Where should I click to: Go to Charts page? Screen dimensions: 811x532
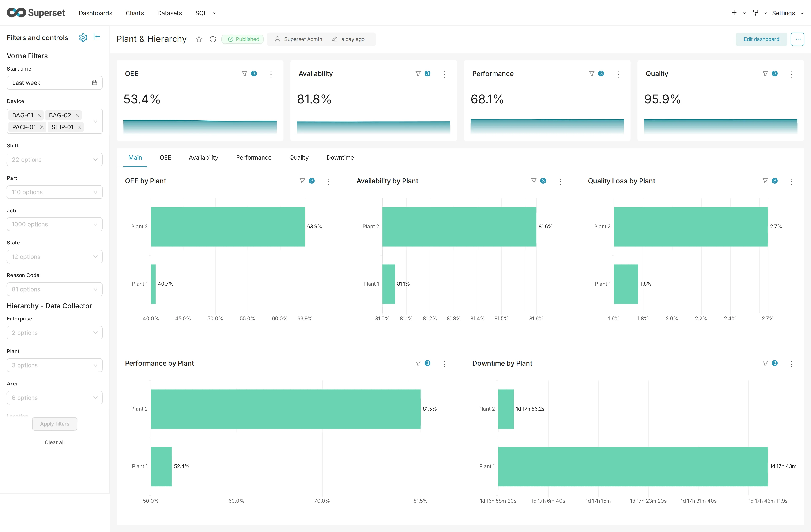click(135, 13)
